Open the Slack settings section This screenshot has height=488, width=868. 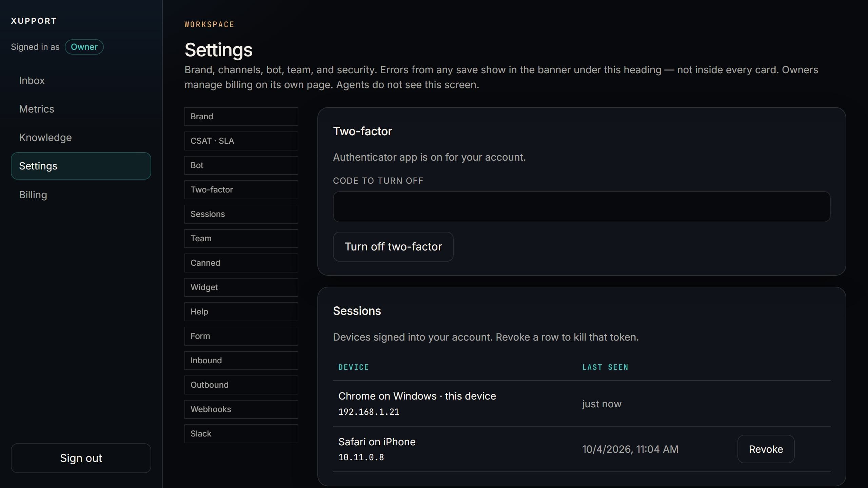click(x=241, y=433)
